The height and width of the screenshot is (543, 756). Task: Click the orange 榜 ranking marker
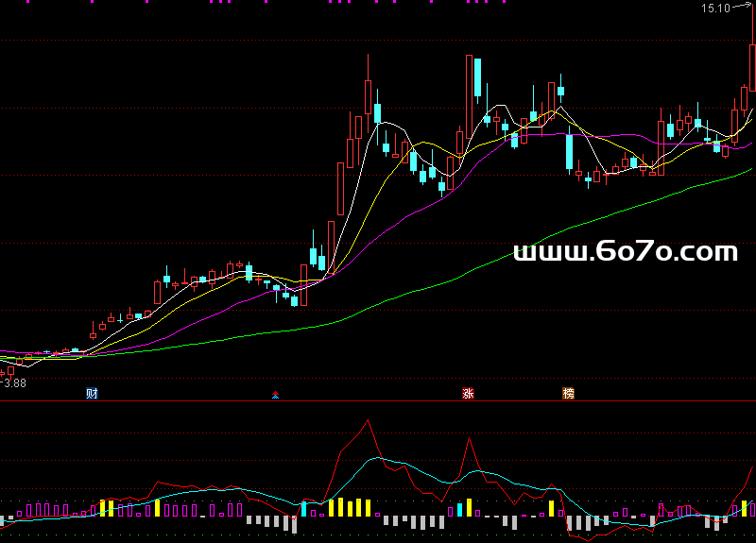click(x=569, y=393)
